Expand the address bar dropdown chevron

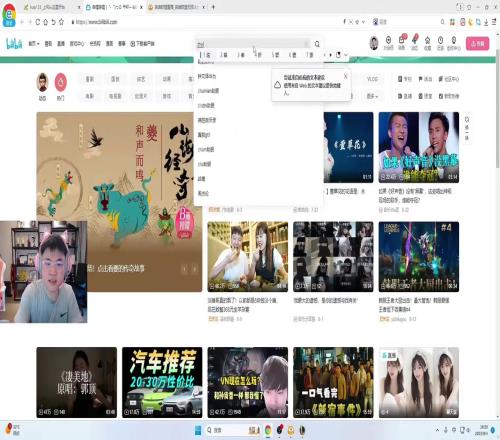(363, 22)
